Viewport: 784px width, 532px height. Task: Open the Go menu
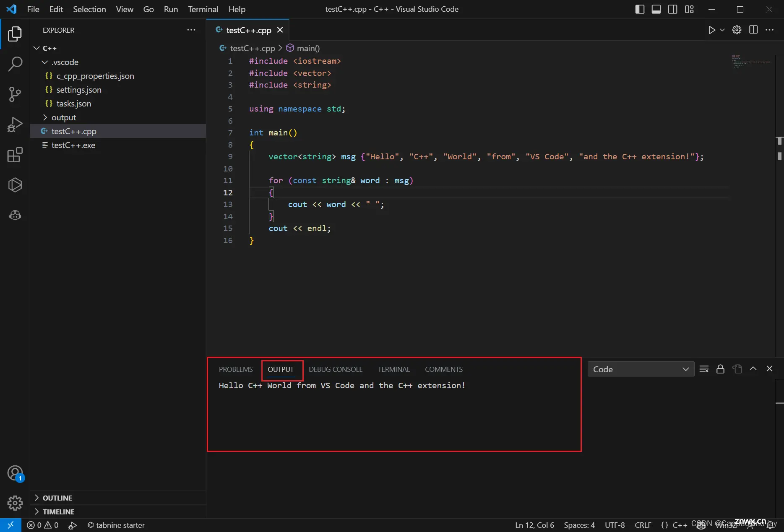[x=148, y=9]
